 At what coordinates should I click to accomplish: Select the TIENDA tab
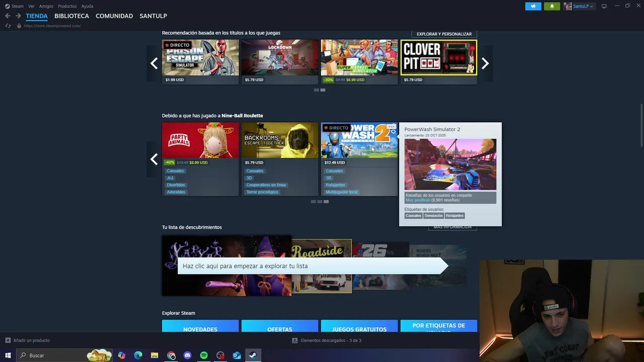coord(37,16)
